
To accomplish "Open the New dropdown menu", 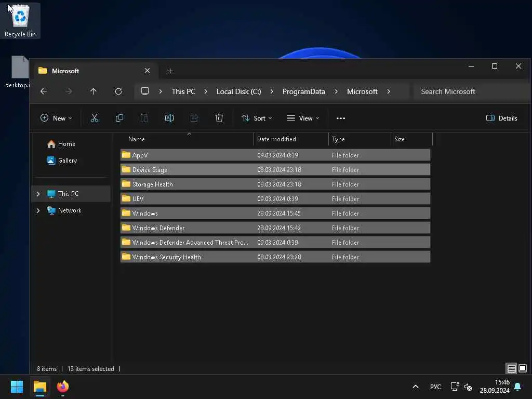I will coord(56,118).
